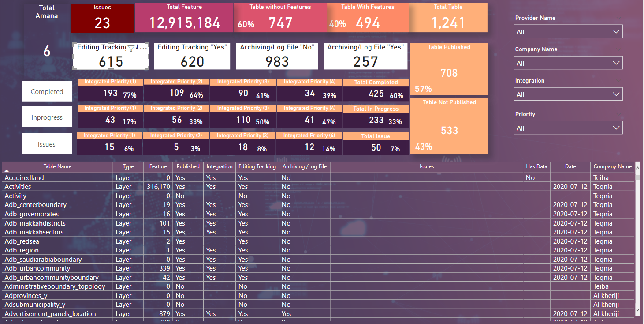Expand the Priority dropdown

click(568, 128)
